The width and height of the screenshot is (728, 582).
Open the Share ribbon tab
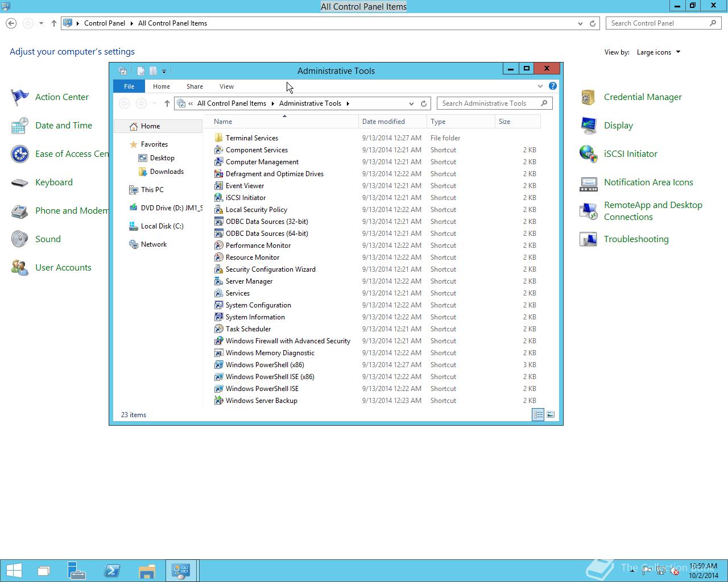[x=195, y=86]
